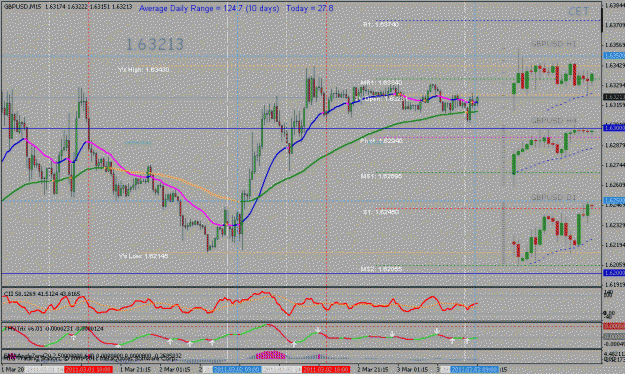Screen dimensions: 625x374
Task: Click the TMI indicator values label
Action: pyautogui.click(x=53, y=329)
